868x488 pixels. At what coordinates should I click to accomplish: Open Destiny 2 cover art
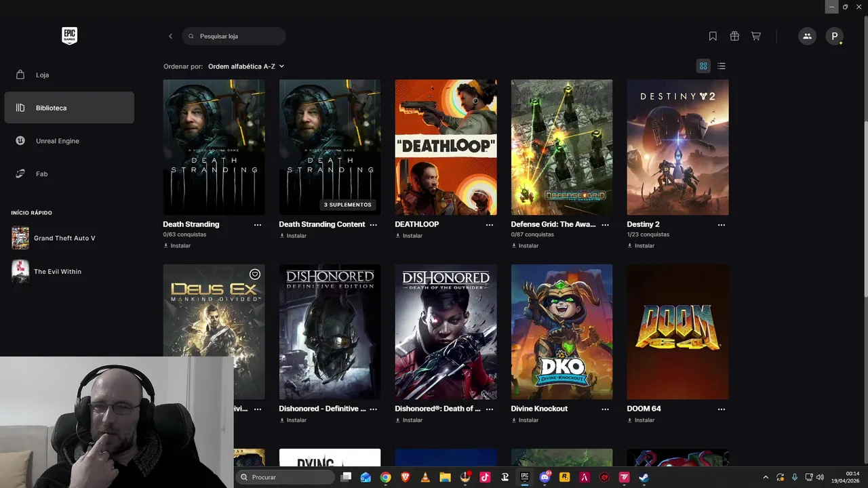678,147
